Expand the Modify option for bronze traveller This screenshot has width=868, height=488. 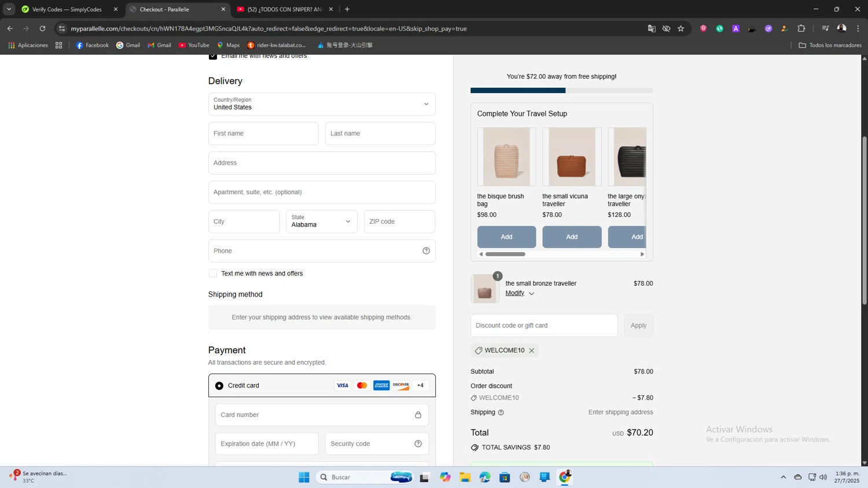[x=520, y=293]
